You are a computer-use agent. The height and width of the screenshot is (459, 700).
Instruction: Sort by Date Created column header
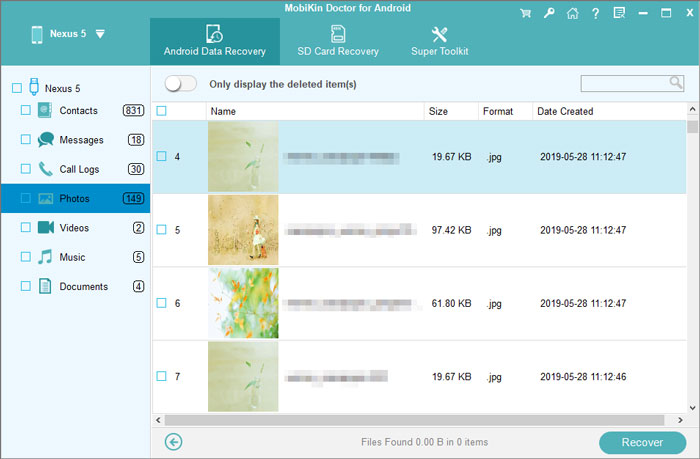click(x=564, y=111)
